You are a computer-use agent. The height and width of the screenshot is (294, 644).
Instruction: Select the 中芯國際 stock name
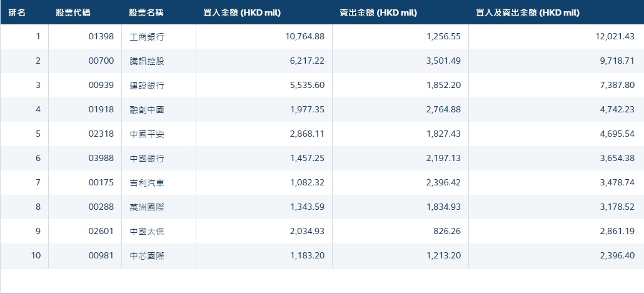tap(147, 256)
